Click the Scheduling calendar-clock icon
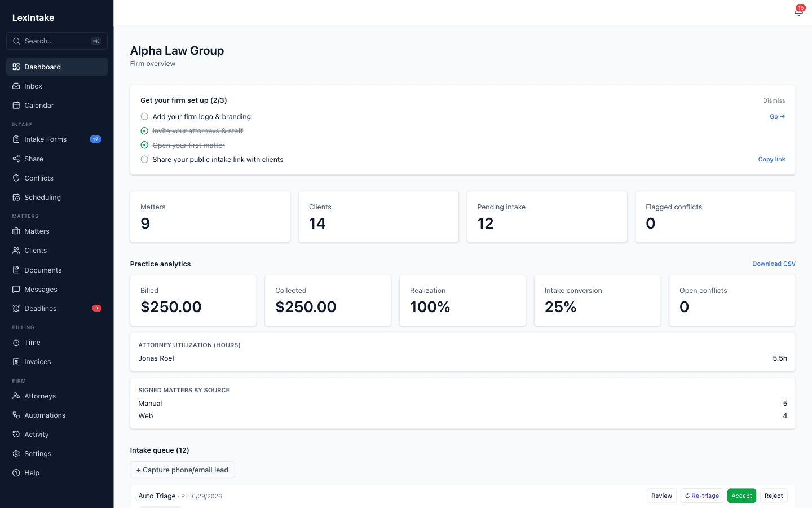This screenshot has width=812, height=508. click(16, 197)
